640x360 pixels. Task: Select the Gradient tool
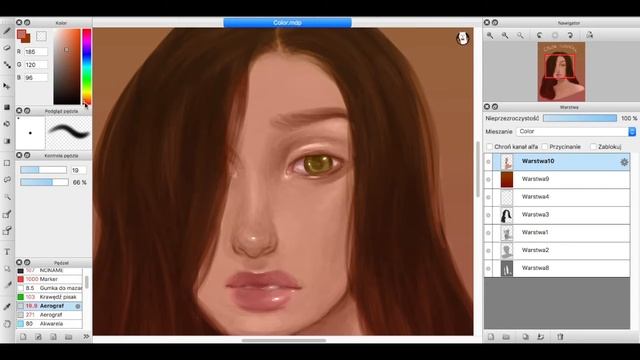[x=7, y=141]
